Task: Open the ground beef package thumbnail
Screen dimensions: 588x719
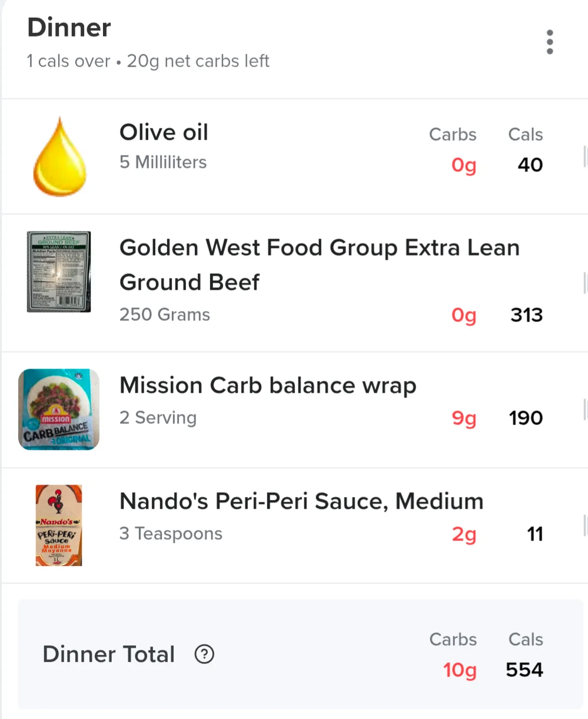Action: 59,271
